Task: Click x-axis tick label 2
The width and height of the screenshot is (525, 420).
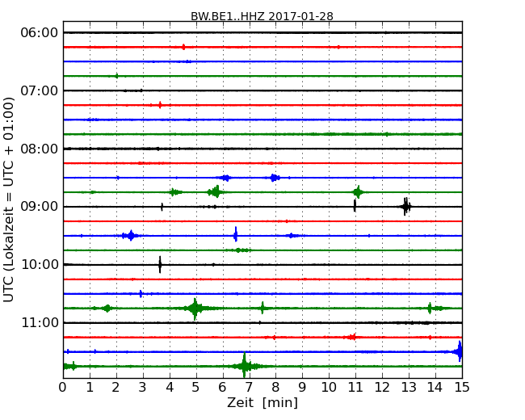Action: (x=116, y=388)
